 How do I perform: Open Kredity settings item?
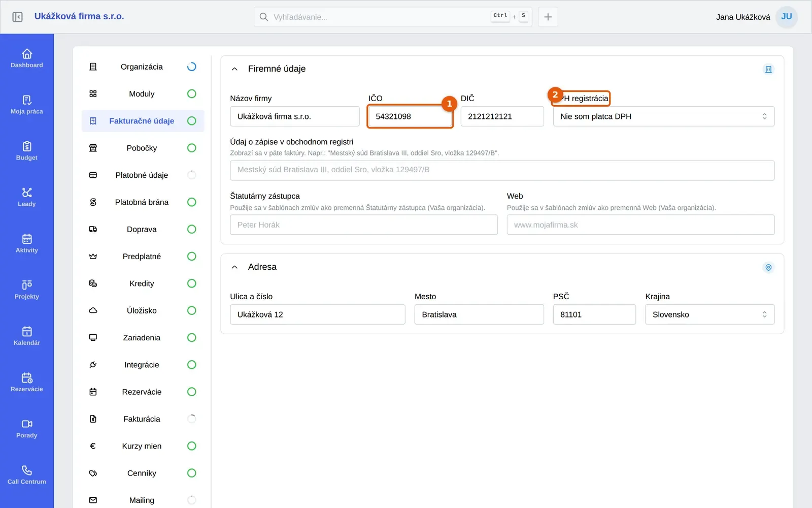click(143, 283)
